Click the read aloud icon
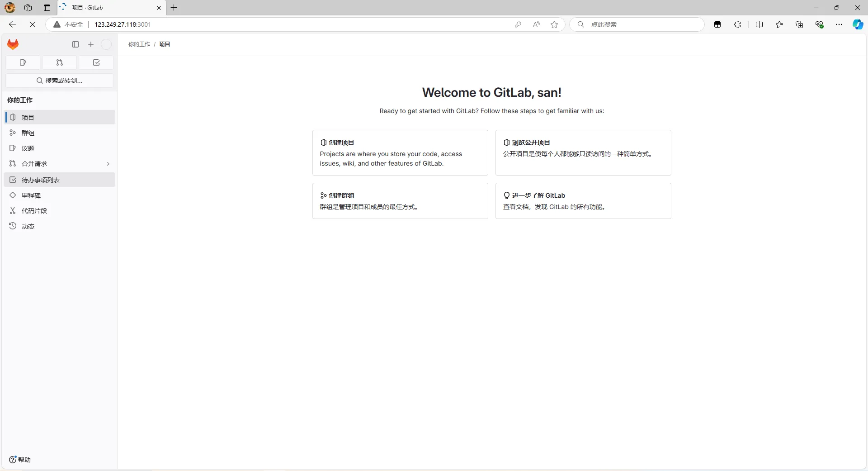This screenshot has height=471, width=868. pyautogui.click(x=536, y=24)
